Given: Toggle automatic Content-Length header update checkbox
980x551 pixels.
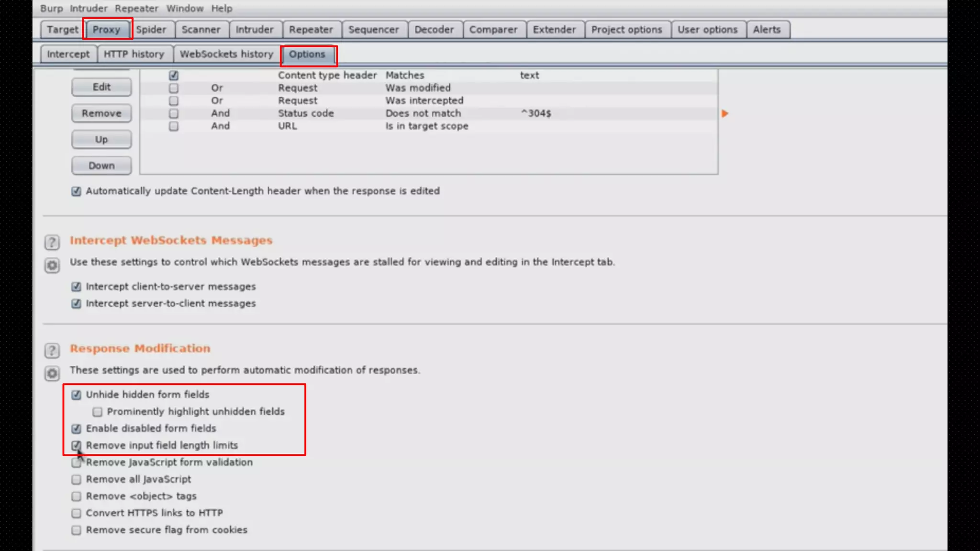Looking at the screenshot, I should (76, 191).
